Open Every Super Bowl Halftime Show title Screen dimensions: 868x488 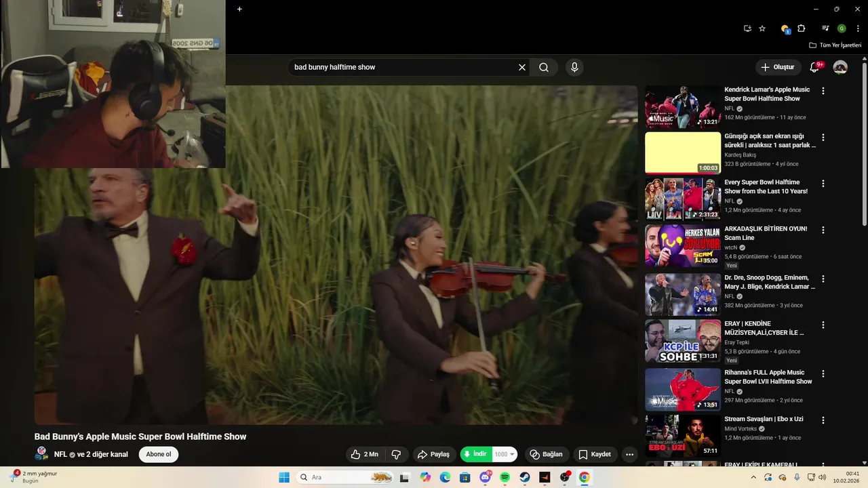766,186
